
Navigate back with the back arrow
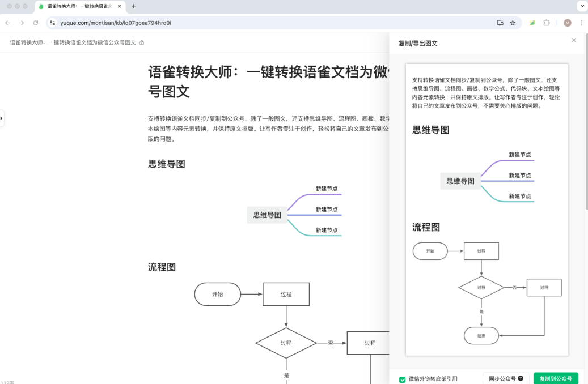[x=7, y=23]
